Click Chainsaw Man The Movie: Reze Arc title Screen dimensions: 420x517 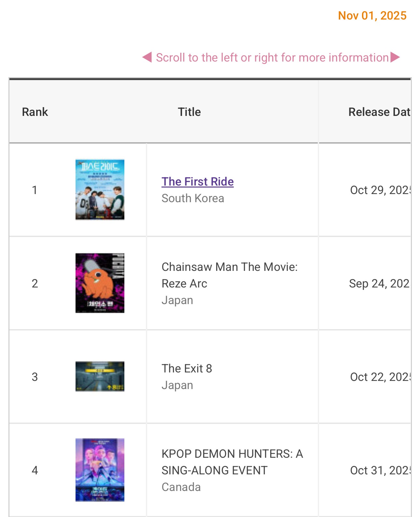pos(229,275)
